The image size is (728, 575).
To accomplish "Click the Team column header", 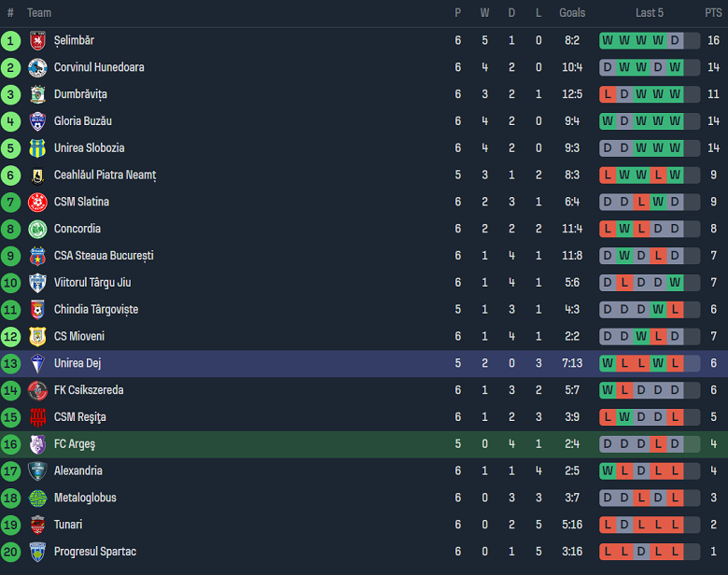I will point(39,13).
